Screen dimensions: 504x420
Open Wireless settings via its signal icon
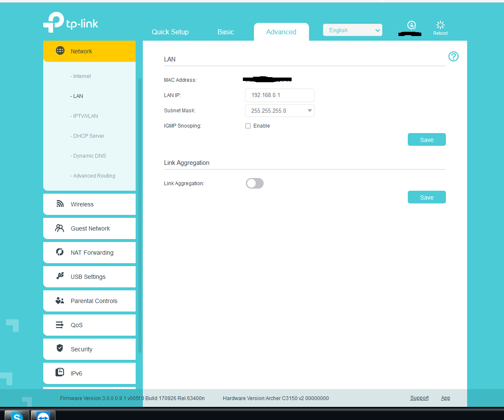(x=60, y=204)
